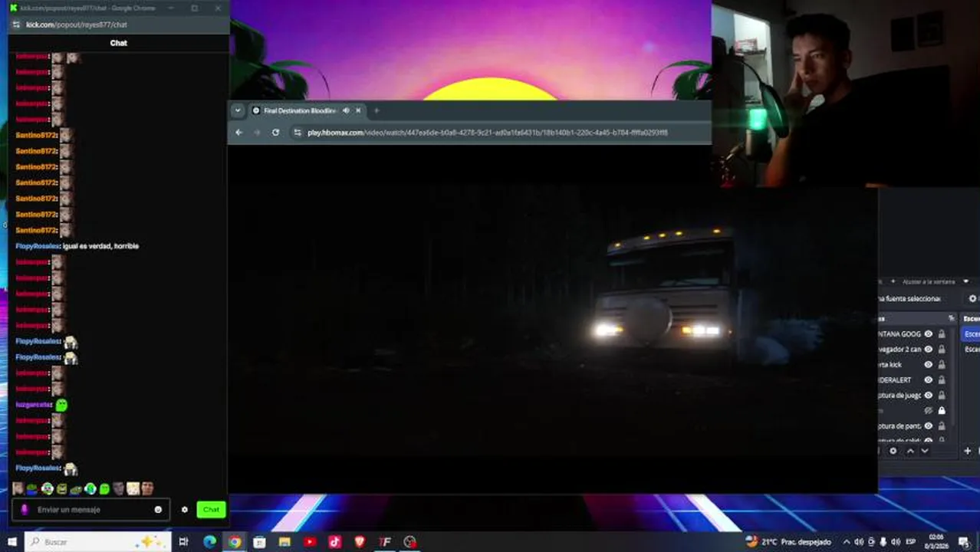The height and width of the screenshot is (552, 980).
Task: Select the highlighted OBS scene
Action: 972,334
